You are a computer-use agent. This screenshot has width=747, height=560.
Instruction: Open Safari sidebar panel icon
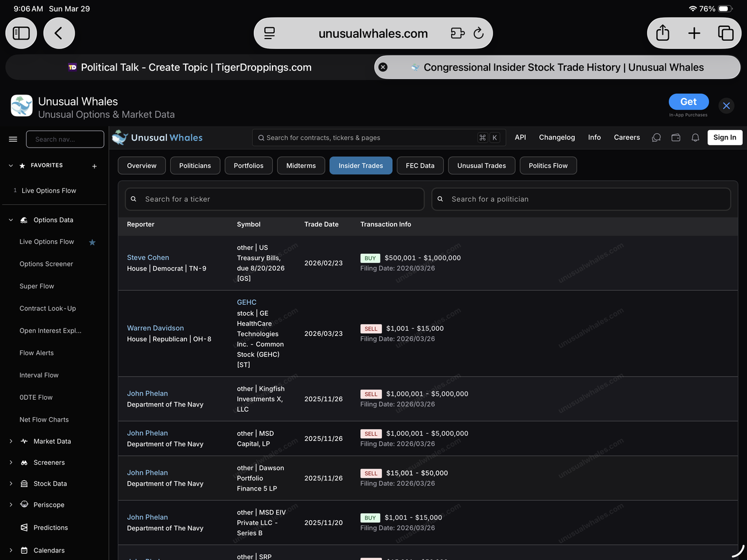[x=21, y=33]
